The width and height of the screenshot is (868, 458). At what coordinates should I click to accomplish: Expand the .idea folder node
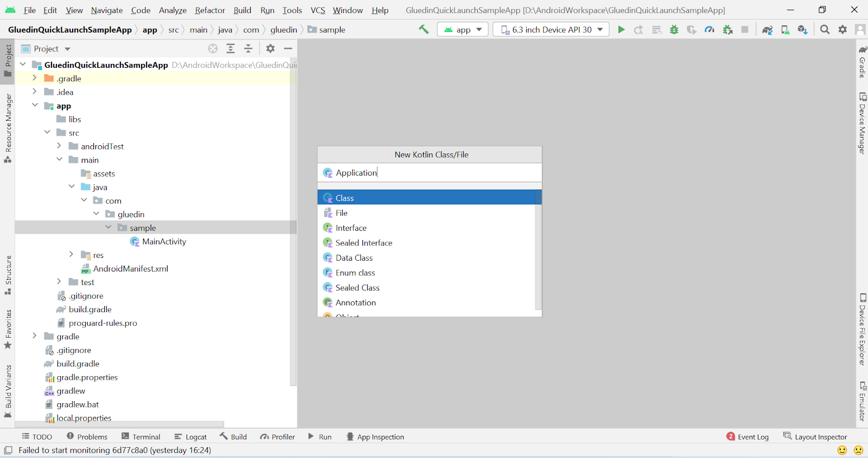35,92
